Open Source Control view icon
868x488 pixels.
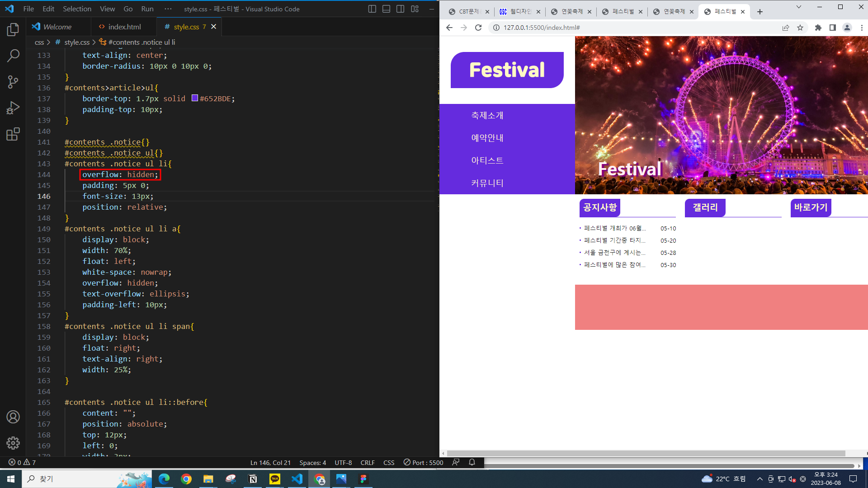(13, 82)
